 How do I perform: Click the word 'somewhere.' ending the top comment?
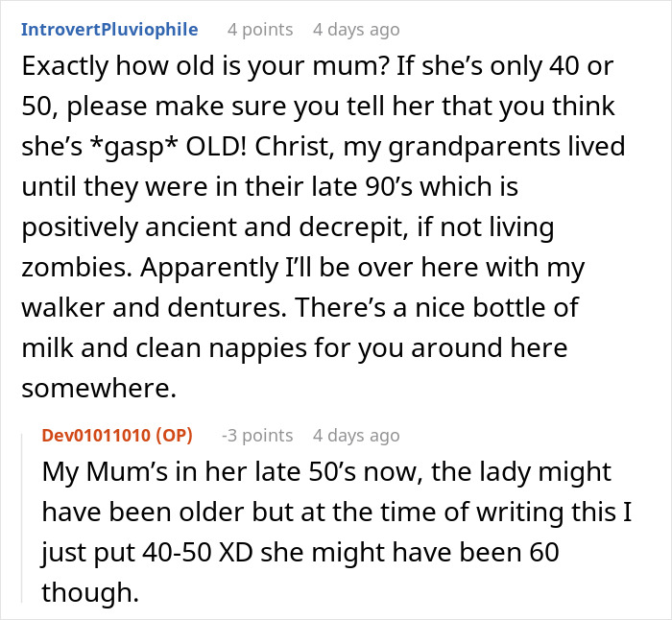(x=99, y=389)
